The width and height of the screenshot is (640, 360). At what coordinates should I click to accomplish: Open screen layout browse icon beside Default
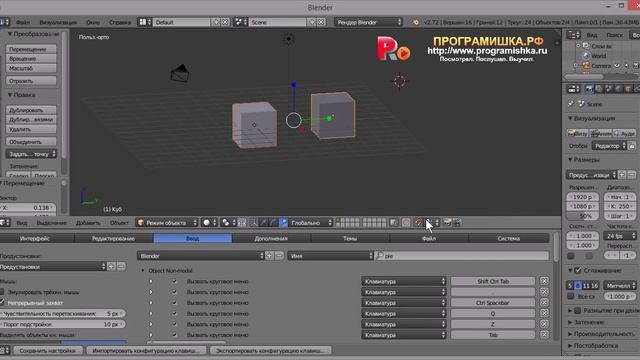point(145,22)
